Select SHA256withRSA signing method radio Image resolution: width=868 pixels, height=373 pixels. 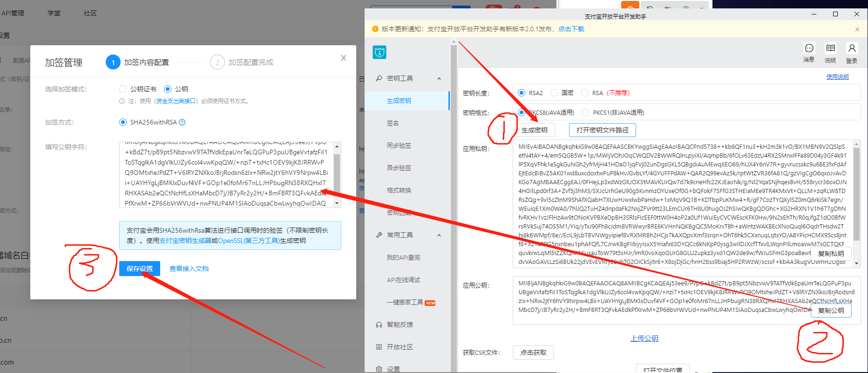123,122
